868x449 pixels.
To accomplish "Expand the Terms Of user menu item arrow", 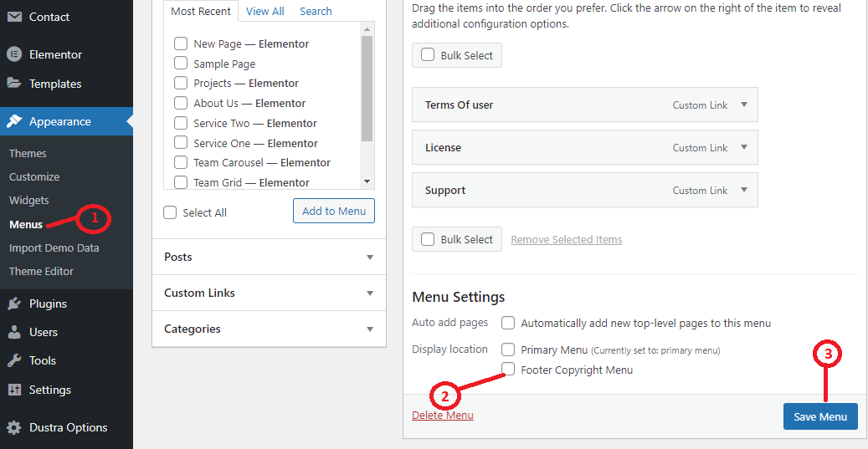I will [x=744, y=105].
